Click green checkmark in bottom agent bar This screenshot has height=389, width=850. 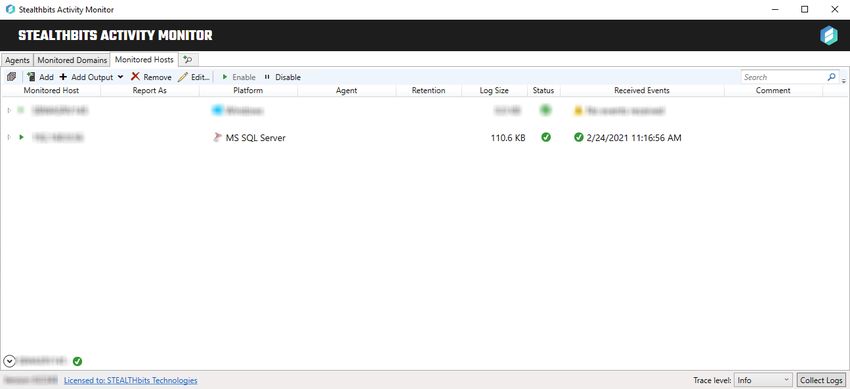click(x=78, y=361)
